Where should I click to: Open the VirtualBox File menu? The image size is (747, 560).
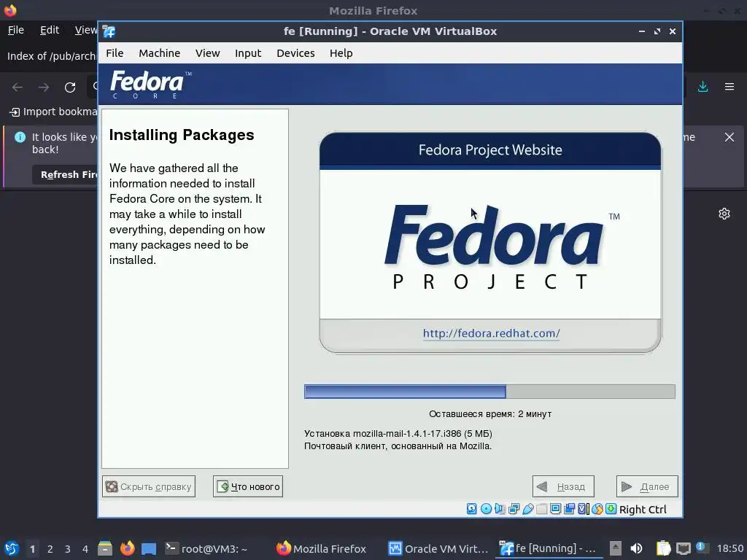(115, 53)
